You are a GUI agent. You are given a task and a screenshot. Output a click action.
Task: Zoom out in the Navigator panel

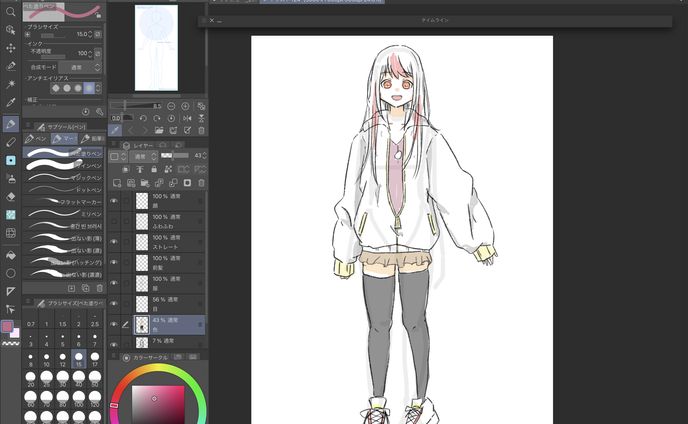[x=171, y=106]
